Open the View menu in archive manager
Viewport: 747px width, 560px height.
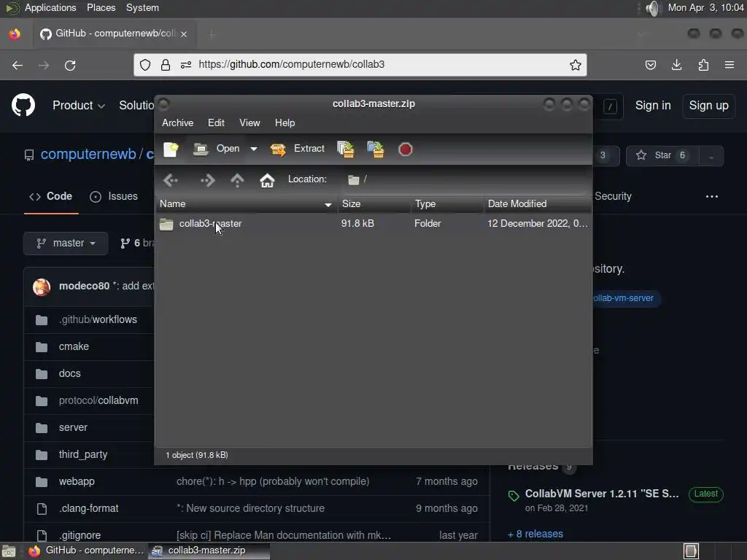click(249, 122)
